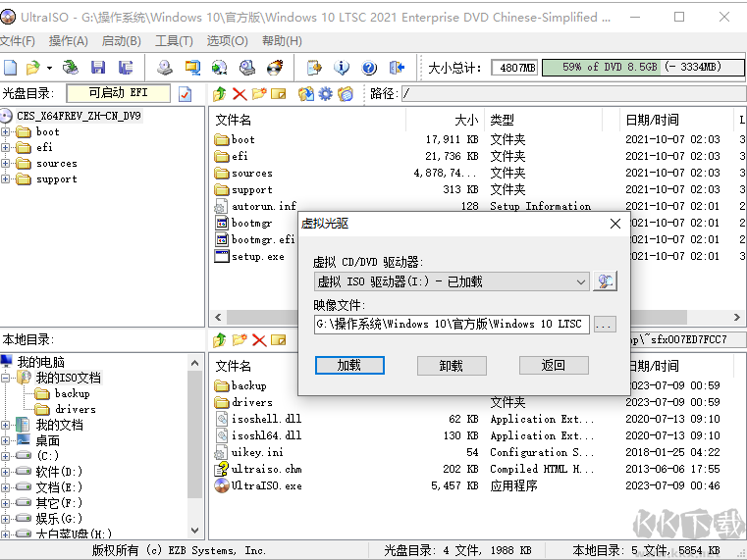Click the Rename icon in the disc pane toolbar
This screenshot has height=560, width=747.
point(279,94)
